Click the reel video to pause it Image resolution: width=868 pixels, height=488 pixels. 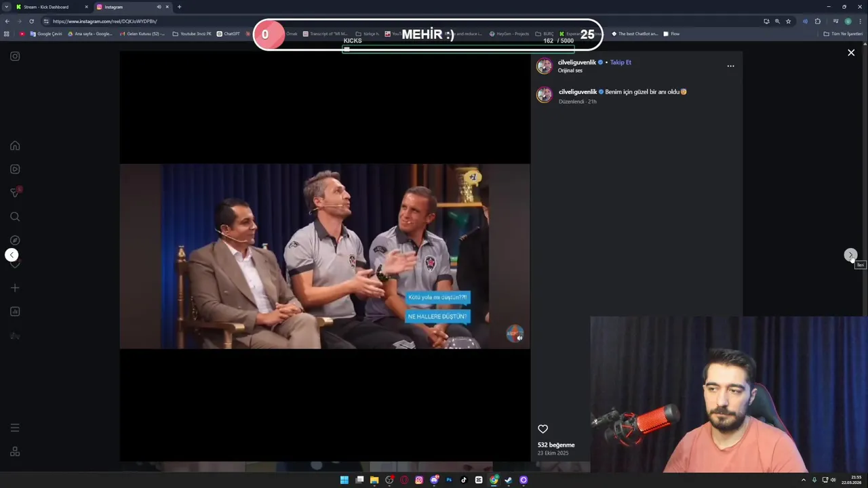pos(325,256)
